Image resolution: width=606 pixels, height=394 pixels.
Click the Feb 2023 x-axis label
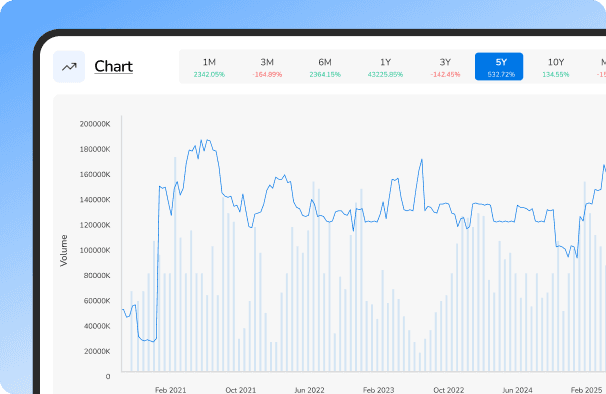point(378,390)
